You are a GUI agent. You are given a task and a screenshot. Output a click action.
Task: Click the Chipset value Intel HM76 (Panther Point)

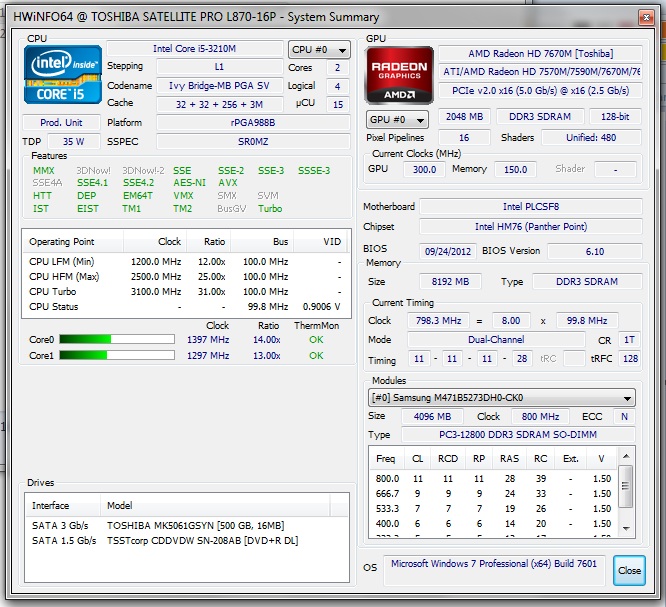tap(531, 227)
